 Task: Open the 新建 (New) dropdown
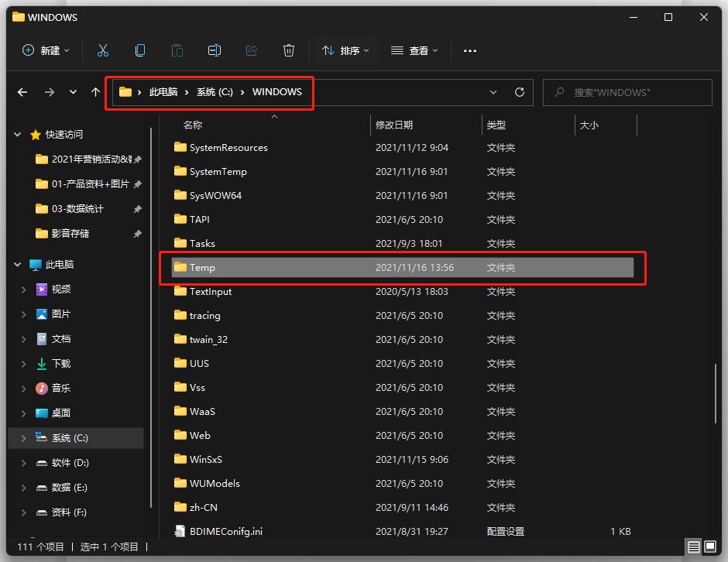(46, 50)
